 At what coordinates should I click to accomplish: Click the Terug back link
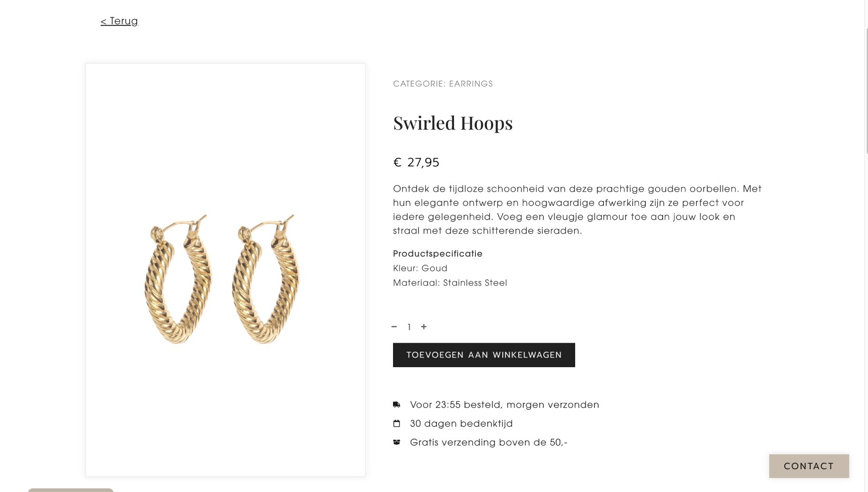tap(119, 21)
